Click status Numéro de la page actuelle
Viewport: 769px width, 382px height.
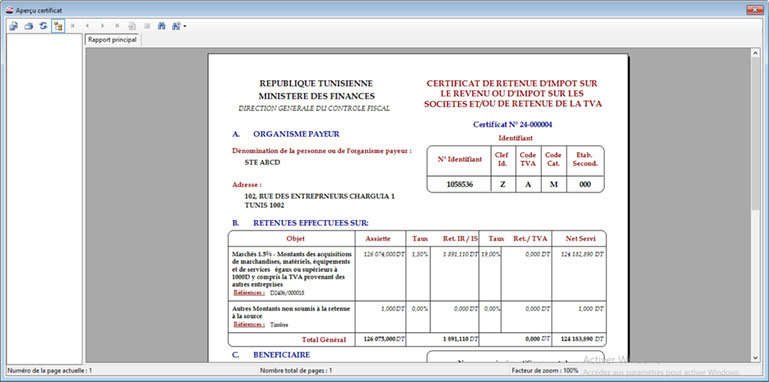pos(50,371)
